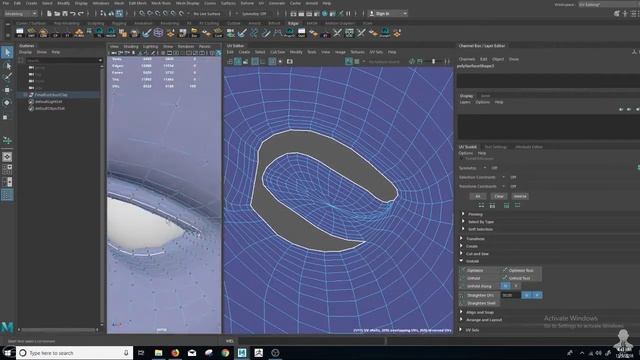Open the Textures menu in UV Editor
Screen dimensions: 640x360
pyautogui.click(x=358, y=52)
